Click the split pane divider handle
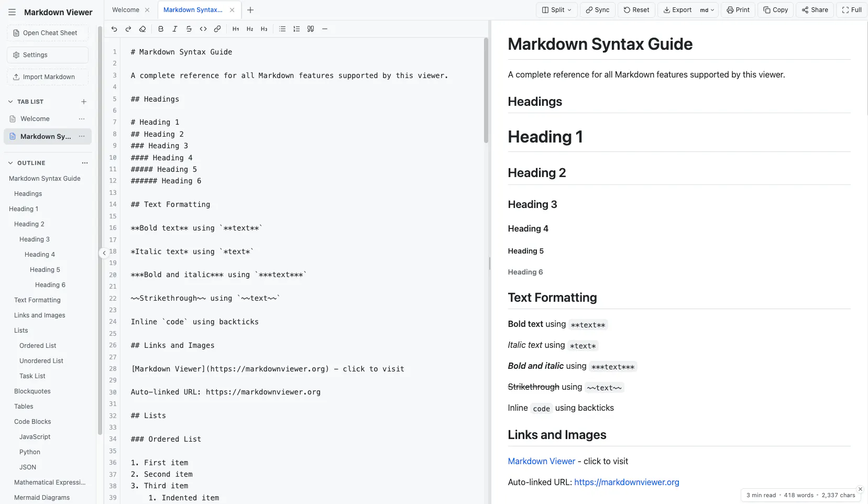 tap(490, 263)
